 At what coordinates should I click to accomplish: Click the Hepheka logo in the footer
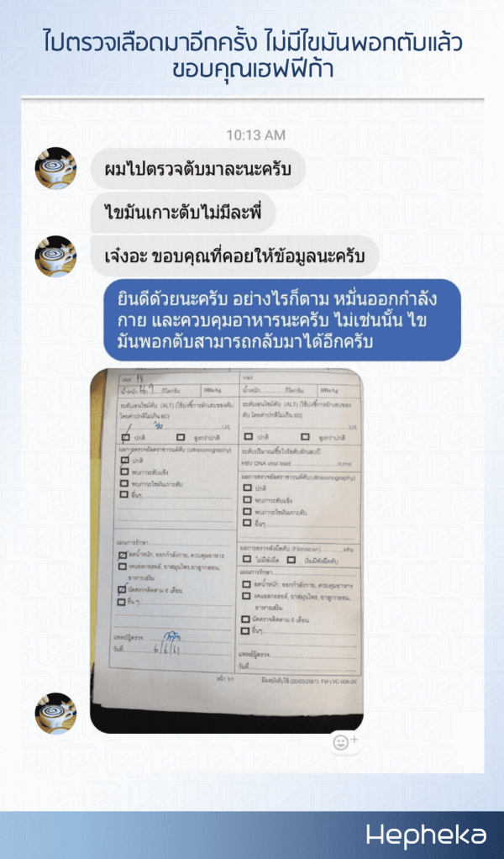point(426,835)
